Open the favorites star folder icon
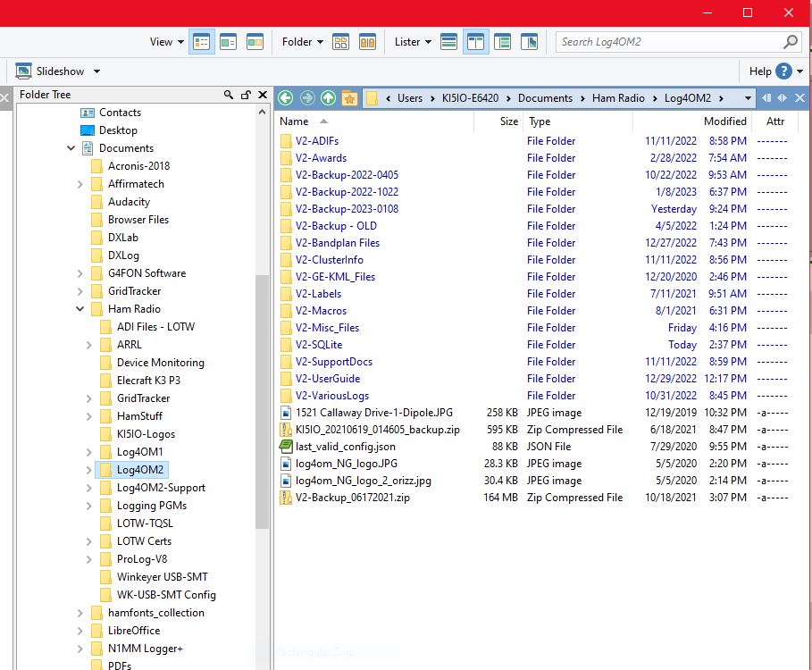The width and height of the screenshot is (812, 670). pyautogui.click(x=349, y=98)
